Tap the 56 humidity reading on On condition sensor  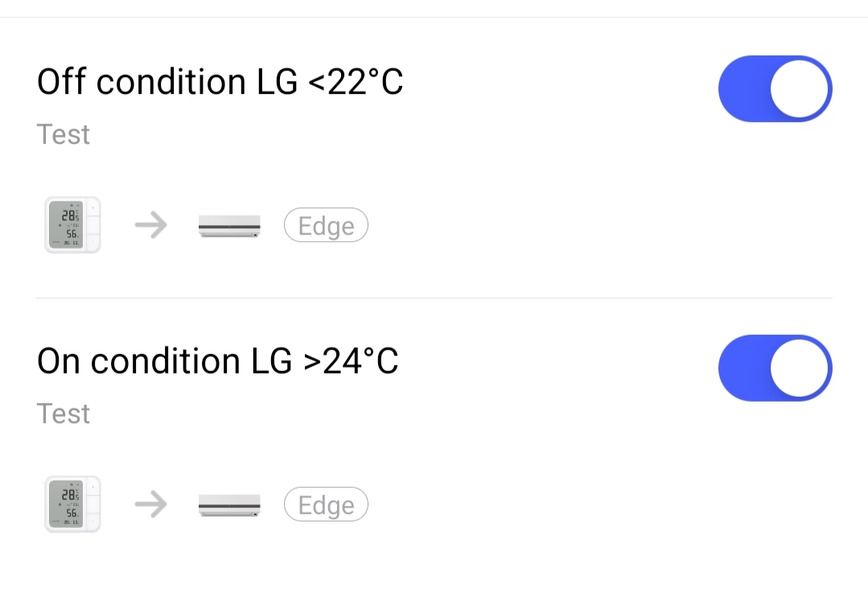click(x=71, y=513)
